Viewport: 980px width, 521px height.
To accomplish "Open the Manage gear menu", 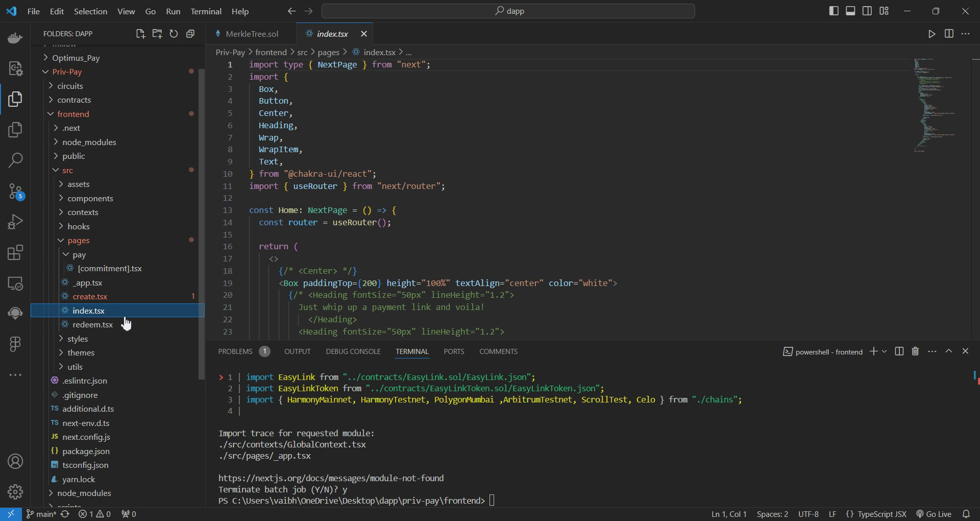I will tap(15, 492).
